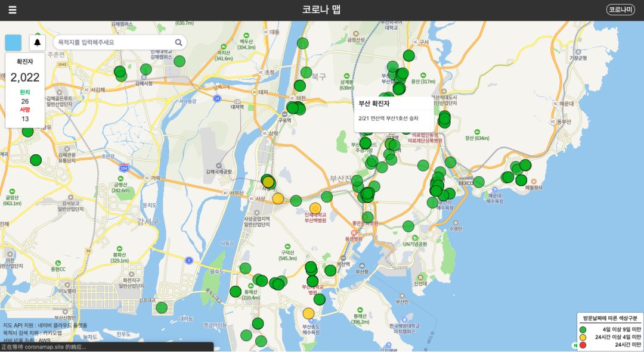Click the 확진자 label
The width and height of the screenshot is (644, 352).
click(25, 61)
